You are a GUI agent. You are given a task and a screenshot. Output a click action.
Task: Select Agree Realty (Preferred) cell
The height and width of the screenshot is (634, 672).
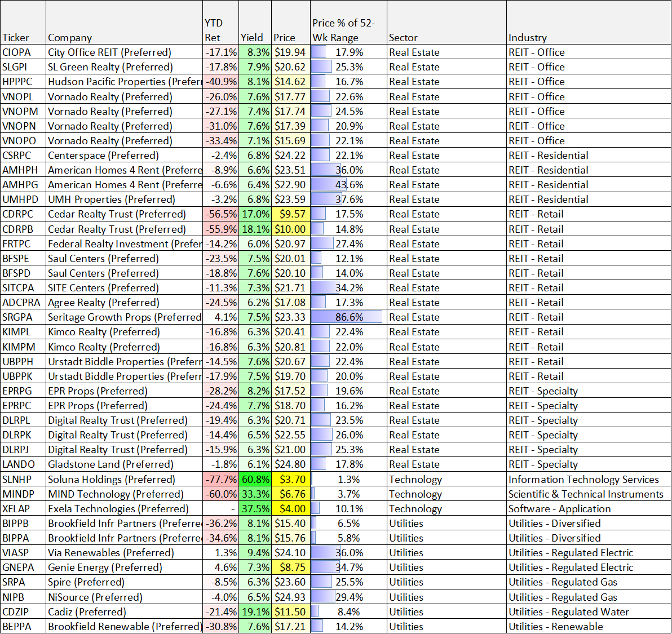coord(124,303)
